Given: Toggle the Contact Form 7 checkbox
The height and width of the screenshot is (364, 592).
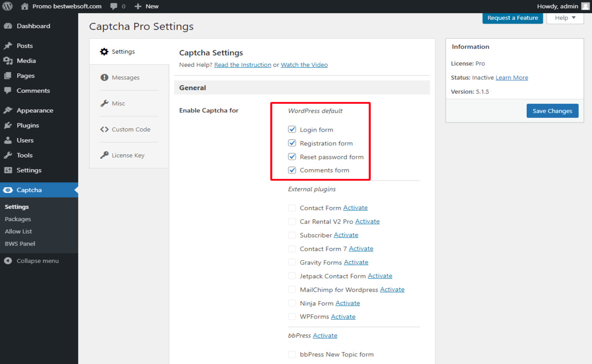Looking at the screenshot, I should coord(292,249).
